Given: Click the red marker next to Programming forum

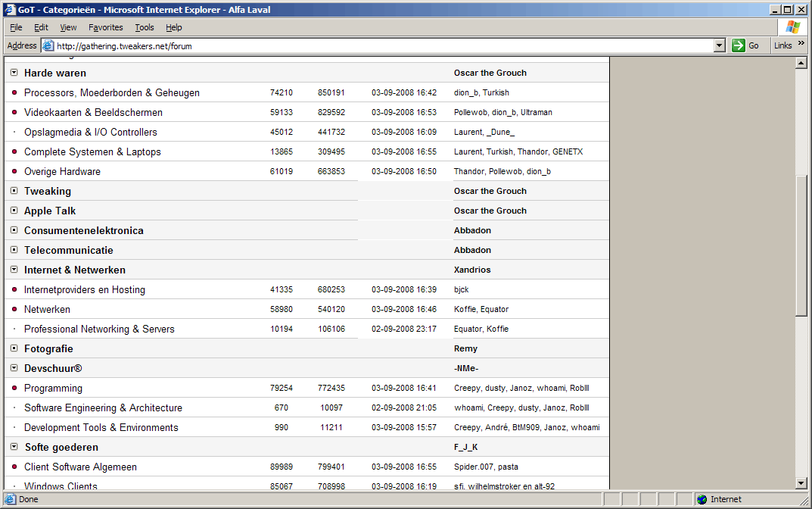Looking at the screenshot, I should (x=13, y=388).
